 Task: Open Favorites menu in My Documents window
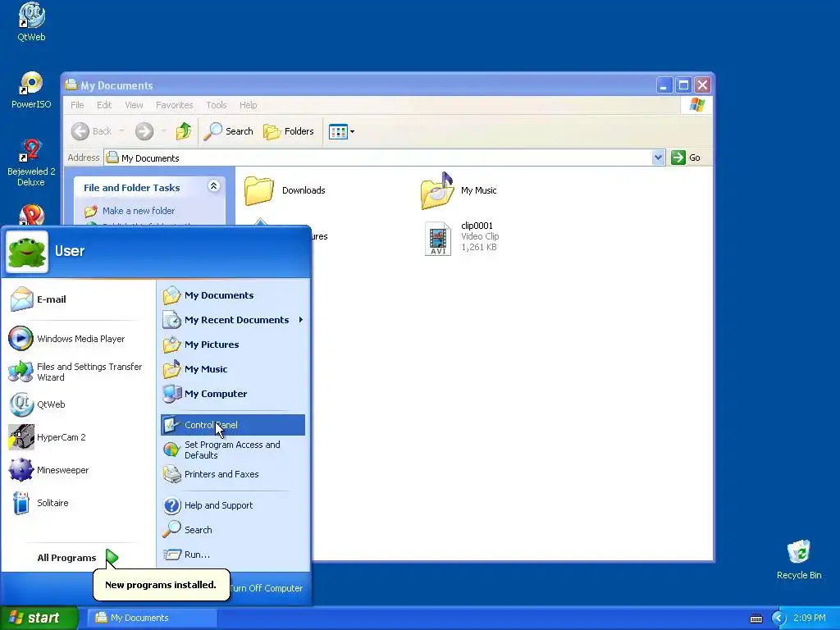(174, 105)
